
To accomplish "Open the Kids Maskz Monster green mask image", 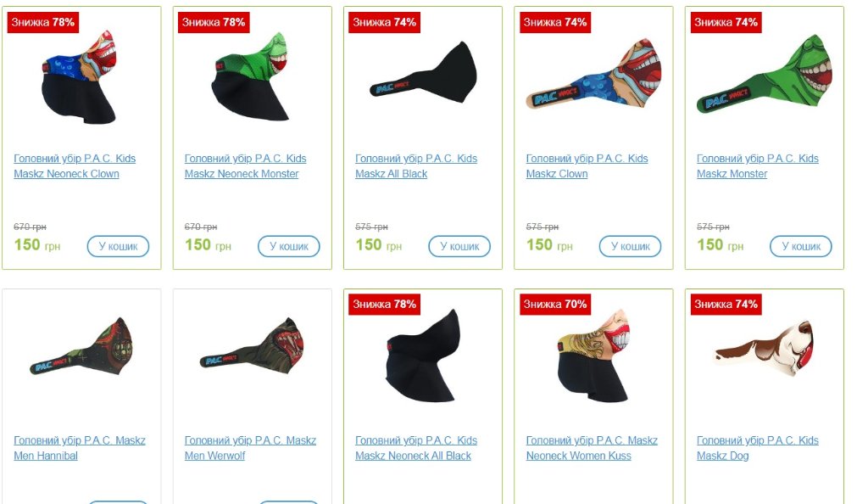I will tap(765, 73).
